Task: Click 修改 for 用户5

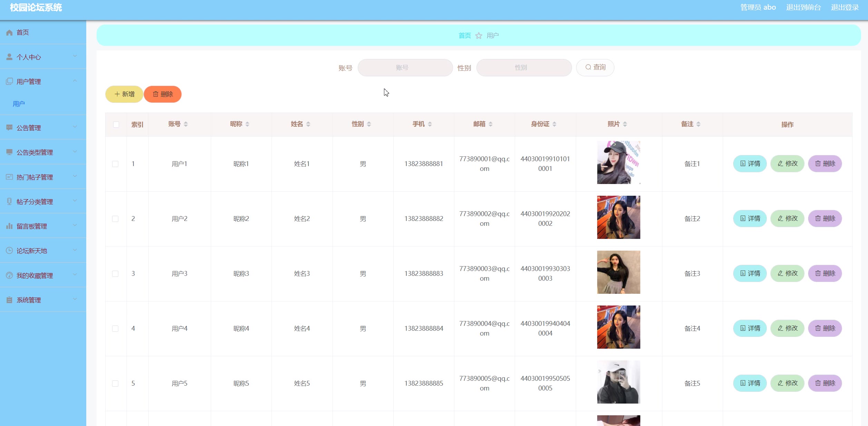Action: [787, 383]
